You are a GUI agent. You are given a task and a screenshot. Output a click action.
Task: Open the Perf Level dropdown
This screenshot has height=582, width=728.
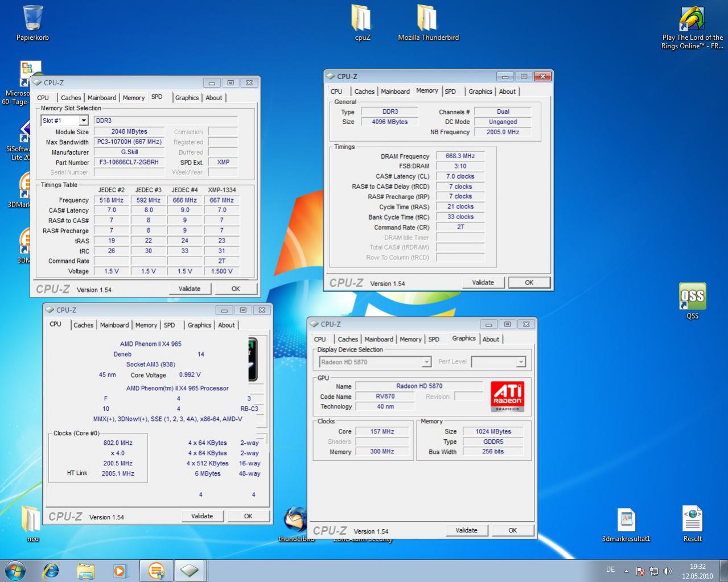pyautogui.click(x=520, y=362)
